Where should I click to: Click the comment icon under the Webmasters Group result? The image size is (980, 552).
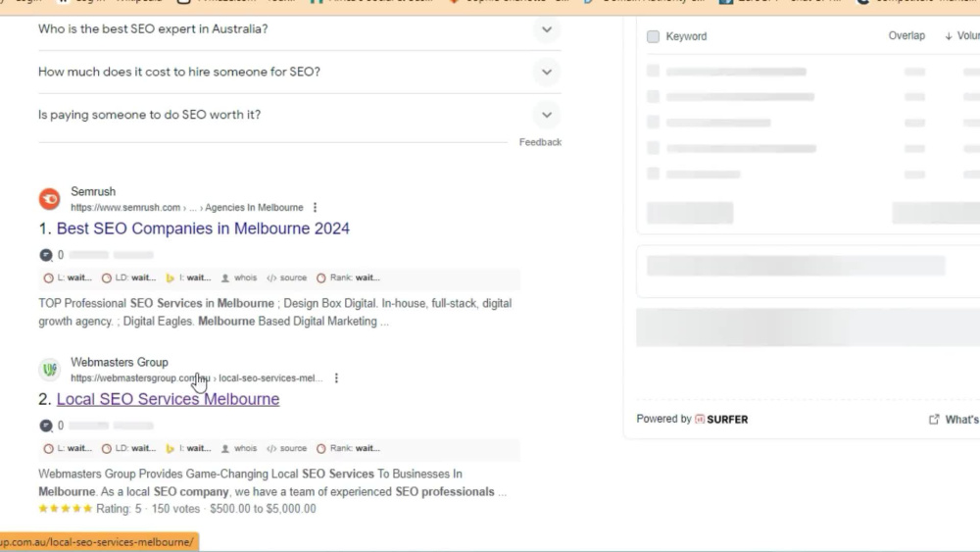[x=46, y=426]
